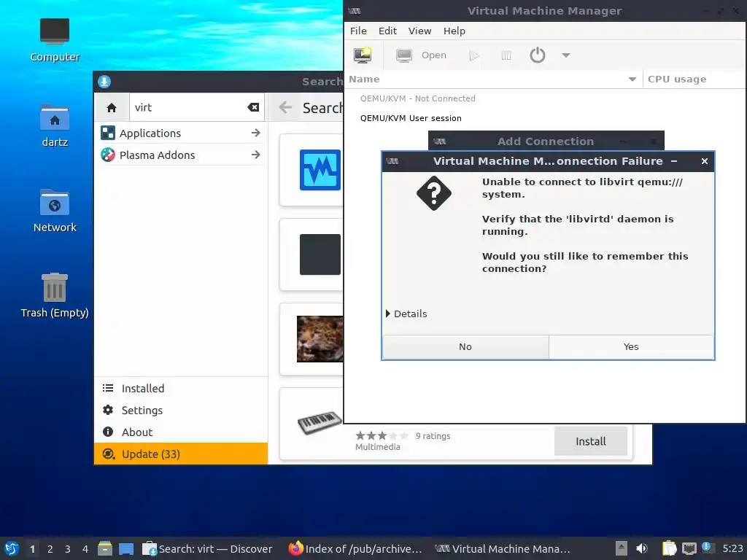Switch to virtual desktop 4
Viewport: 747px width, 560px height.
click(85, 549)
